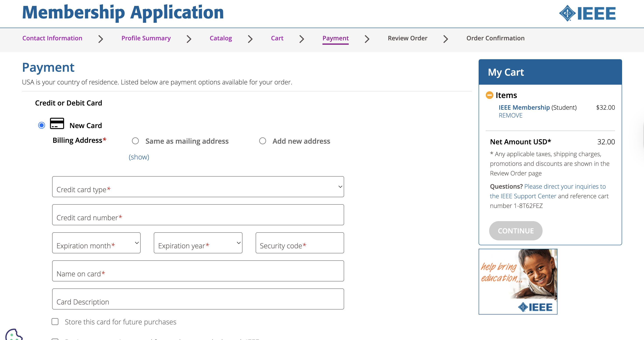
Task: Check Store this card for future purchases
Action: [x=55, y=322]
